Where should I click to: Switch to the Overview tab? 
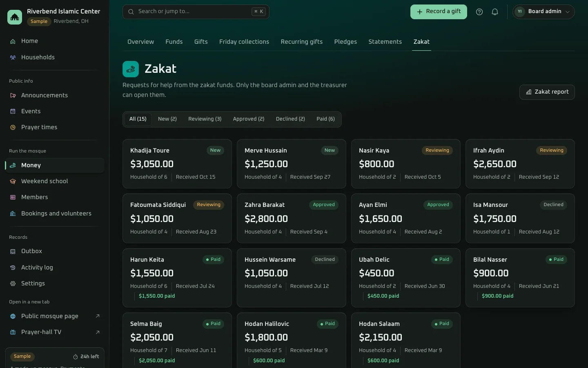point(140,42)
